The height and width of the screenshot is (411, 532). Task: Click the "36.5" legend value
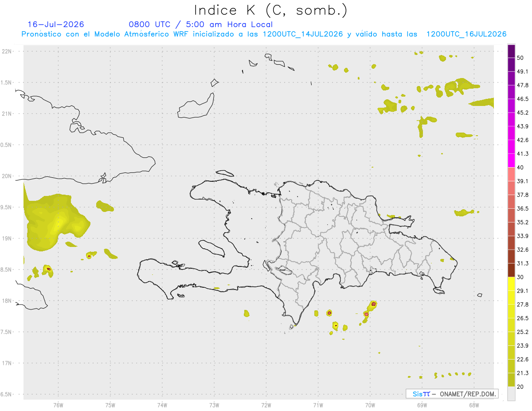tap(523, 208)
